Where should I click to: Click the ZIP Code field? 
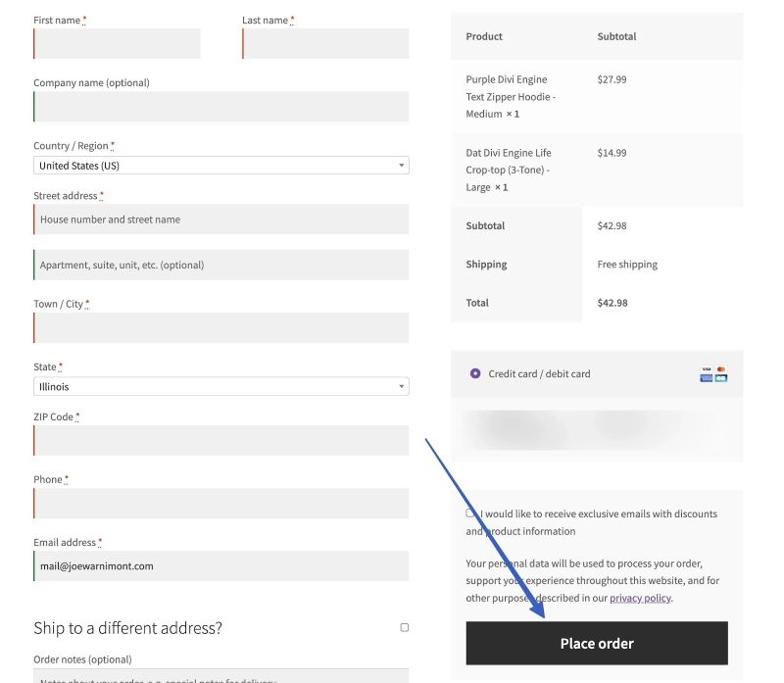point(220,440)
